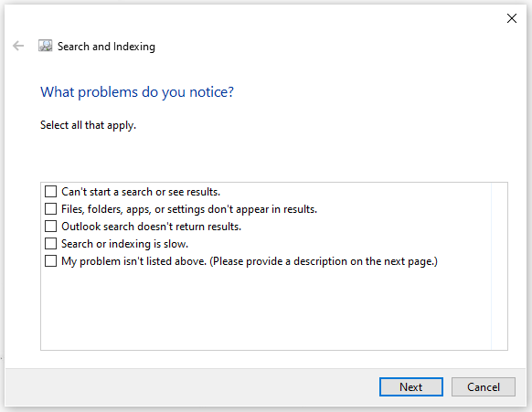Click the "What problems do you notice?" heading

[137, 92]
